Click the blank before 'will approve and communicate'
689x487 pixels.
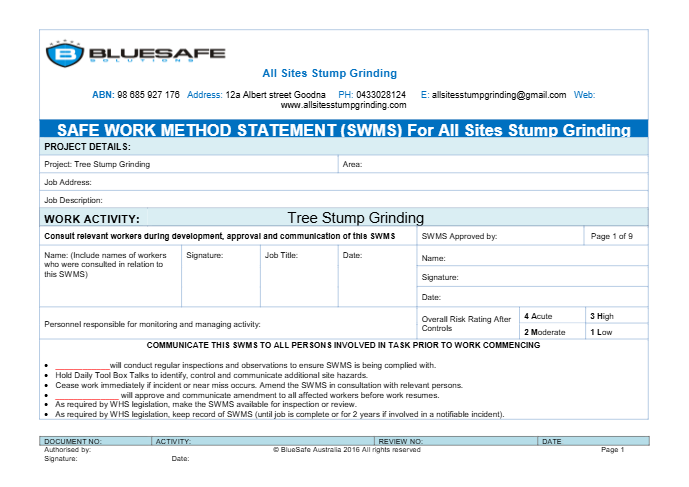(87, 396)
